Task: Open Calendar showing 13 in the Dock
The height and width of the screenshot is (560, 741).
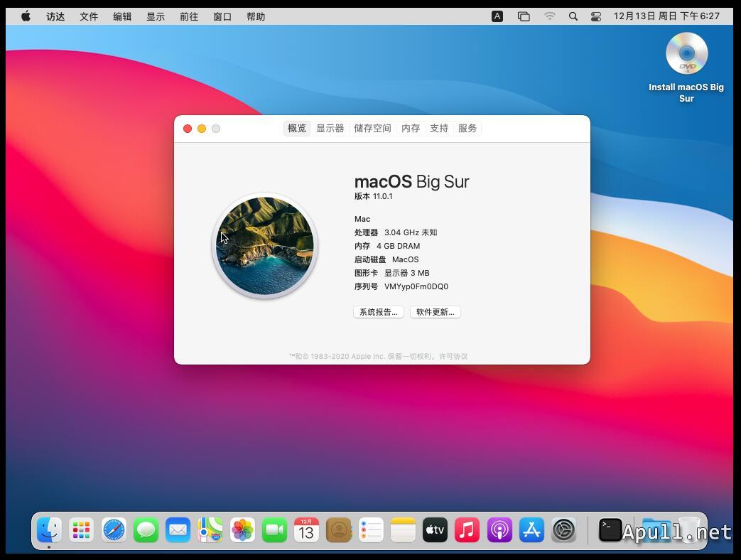Action: coord(306,529)
